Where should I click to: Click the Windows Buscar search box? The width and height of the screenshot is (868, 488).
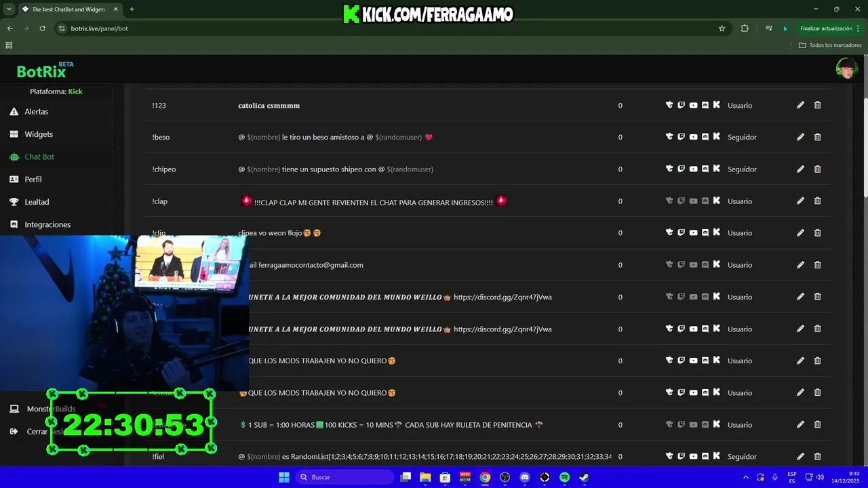pyautogui.click(x=344, y=477)
